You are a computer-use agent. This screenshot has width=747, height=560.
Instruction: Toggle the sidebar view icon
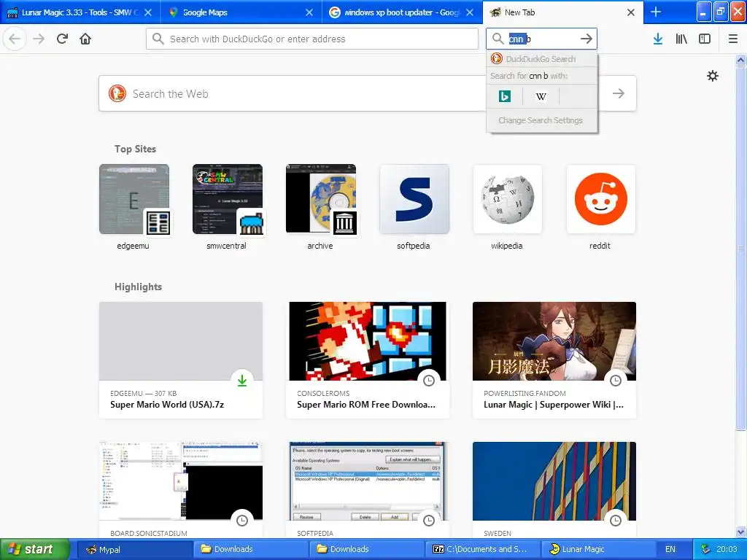click(x=705, y=39)
